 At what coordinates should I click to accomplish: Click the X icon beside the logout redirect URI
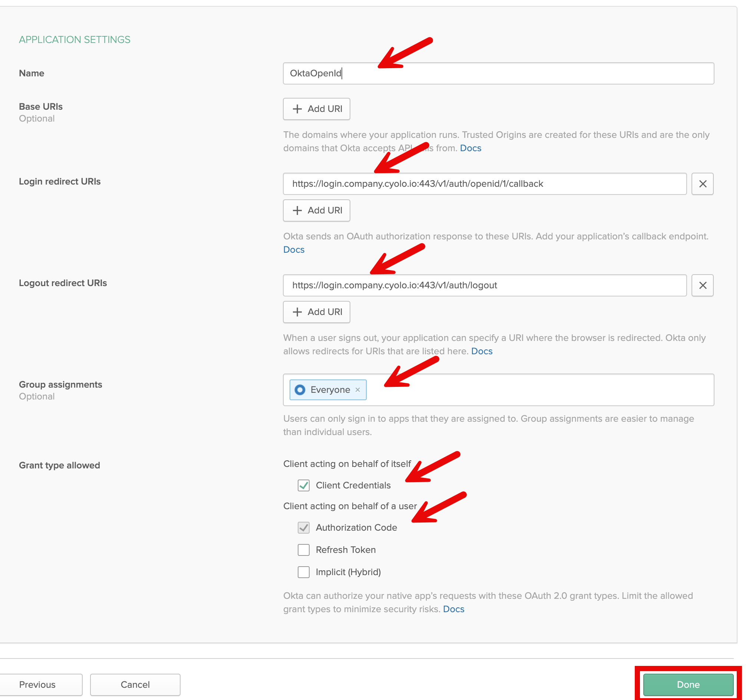[x=702, y=285]
